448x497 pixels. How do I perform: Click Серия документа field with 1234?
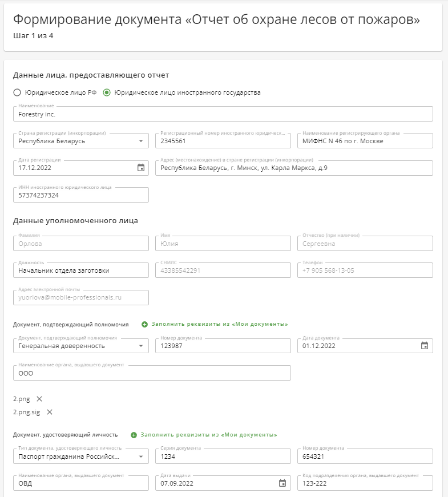point(223,456)
